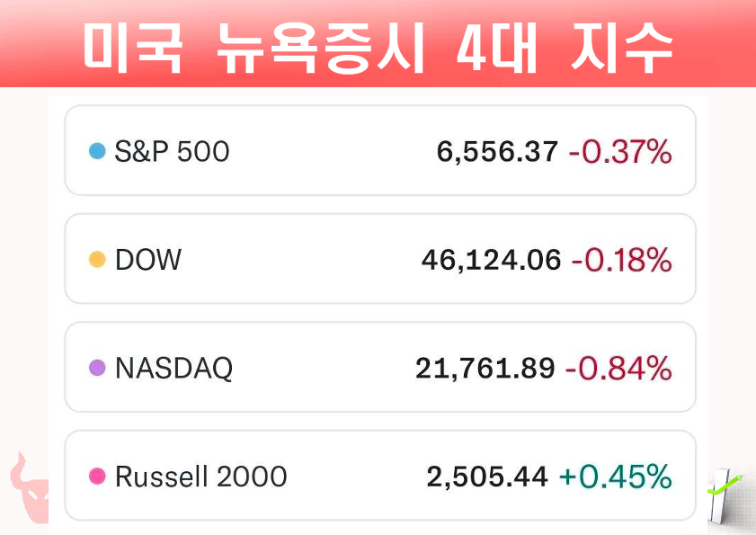The width and height of the screenshot is (756, 535).
Task: Click the pink dot beside Russell 2000
Action: tap(97, 477)
